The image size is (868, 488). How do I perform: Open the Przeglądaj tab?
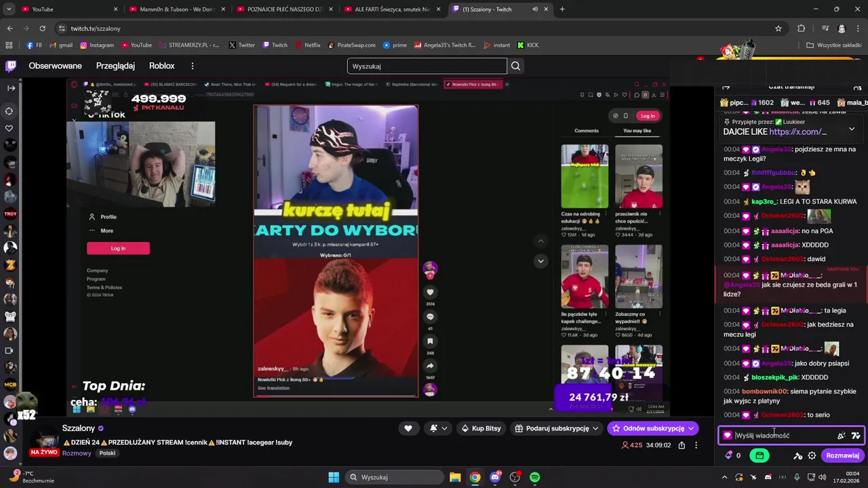[x=115, y=66]
